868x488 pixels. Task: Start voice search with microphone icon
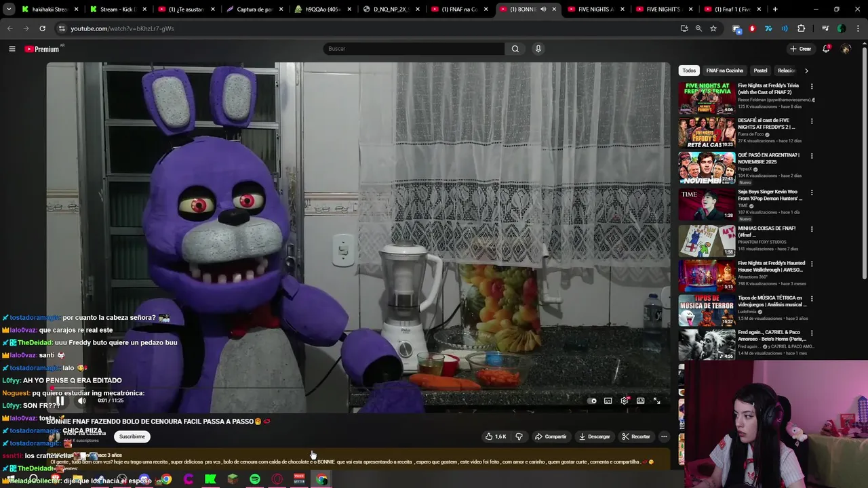[538, 49]
